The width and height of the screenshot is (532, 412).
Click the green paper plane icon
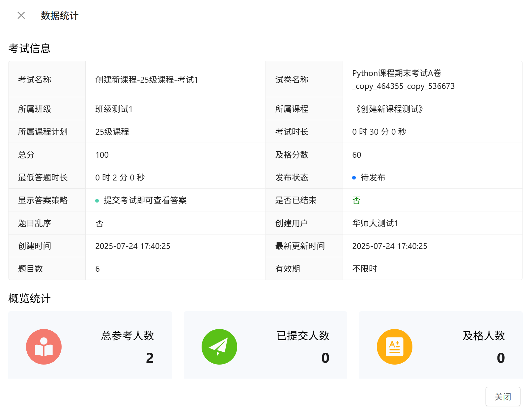point(219,347)
